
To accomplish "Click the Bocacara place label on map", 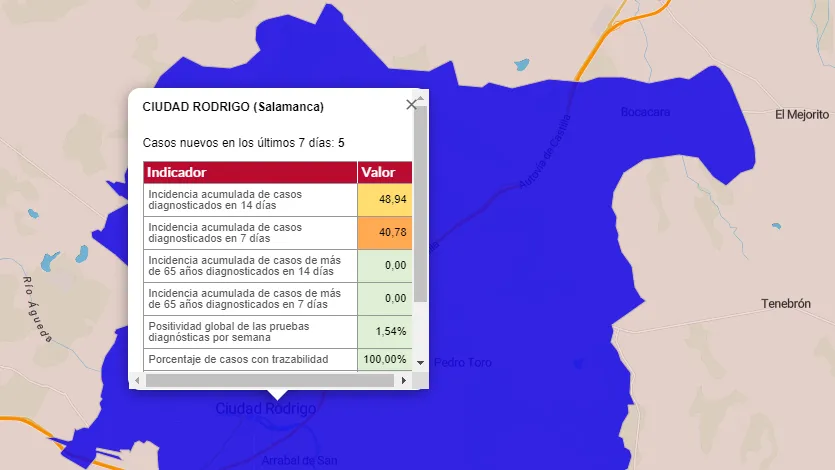I will point(645,112).
